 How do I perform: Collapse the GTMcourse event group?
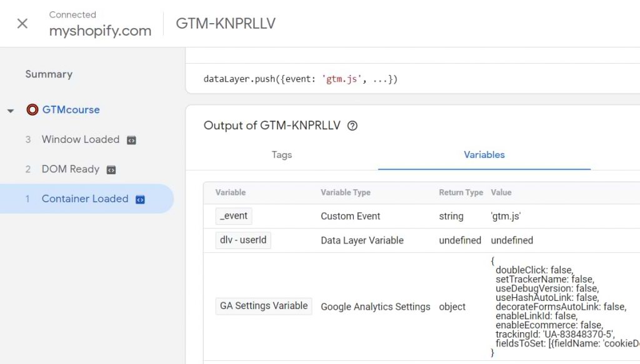(x=10, y=109)
